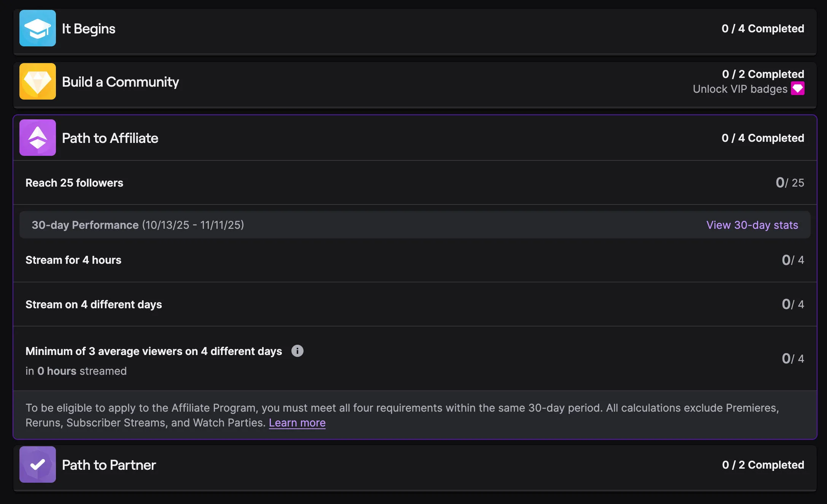This screenshot has height=504, width=827.
Task: Click the 0/25 followers progress counter
Action: click(790, 183)
